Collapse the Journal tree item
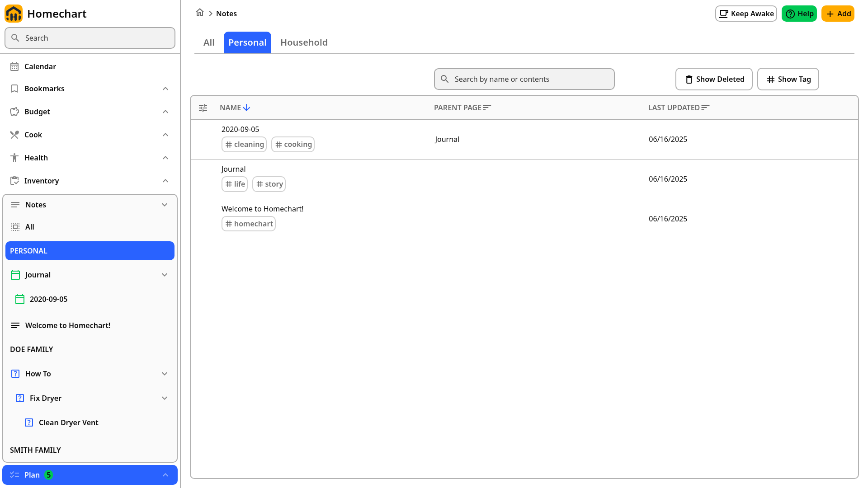This screenshot has height=488, width=868. click(165, 275)
